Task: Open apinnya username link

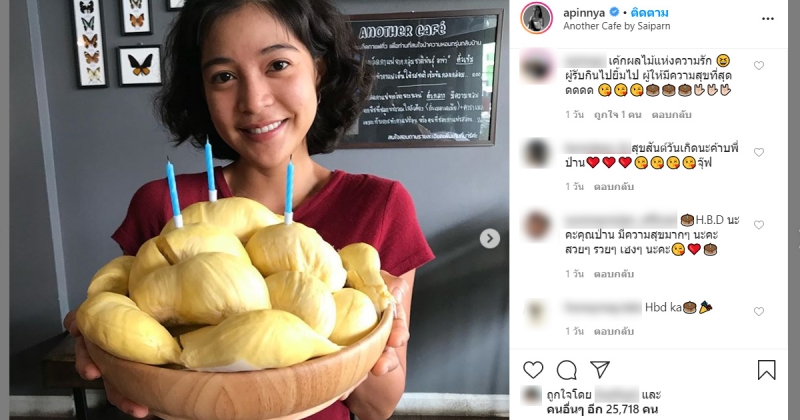Action: click(x=585, y=12)
